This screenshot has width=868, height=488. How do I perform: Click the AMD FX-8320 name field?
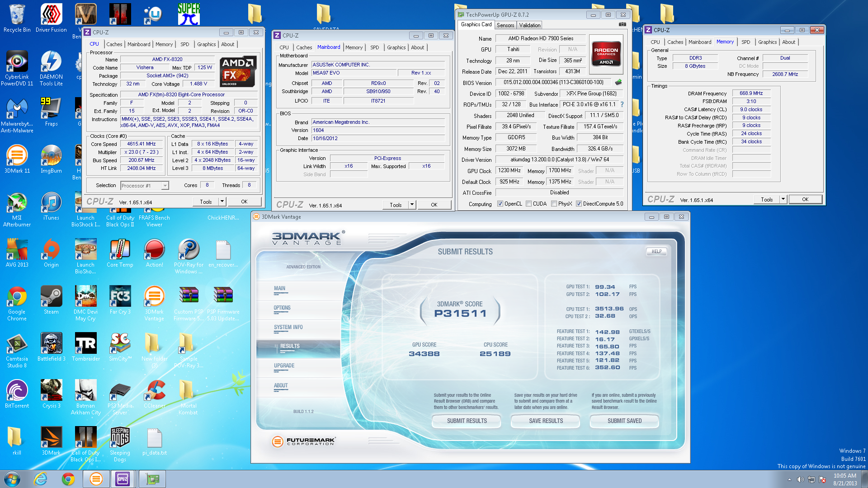[167, 59]
